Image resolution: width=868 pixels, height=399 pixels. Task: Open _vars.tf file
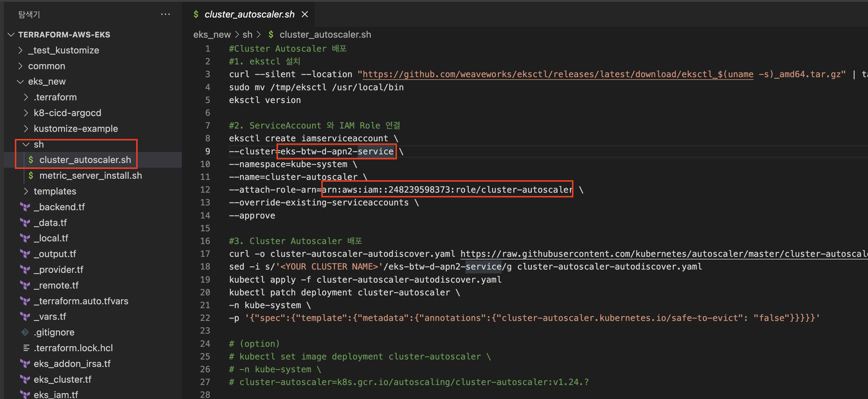[x=50, y=316]
